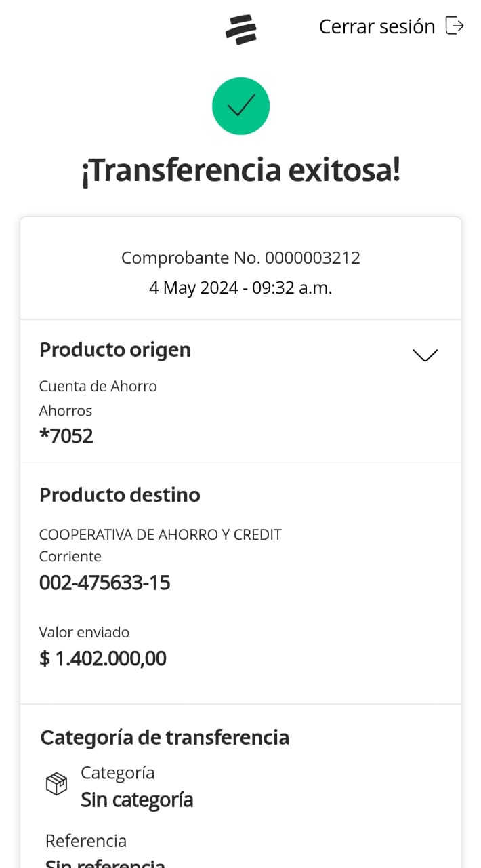Click origin account number *7052
The width and height of the screenshot is (481, 868).
[66, 435]
